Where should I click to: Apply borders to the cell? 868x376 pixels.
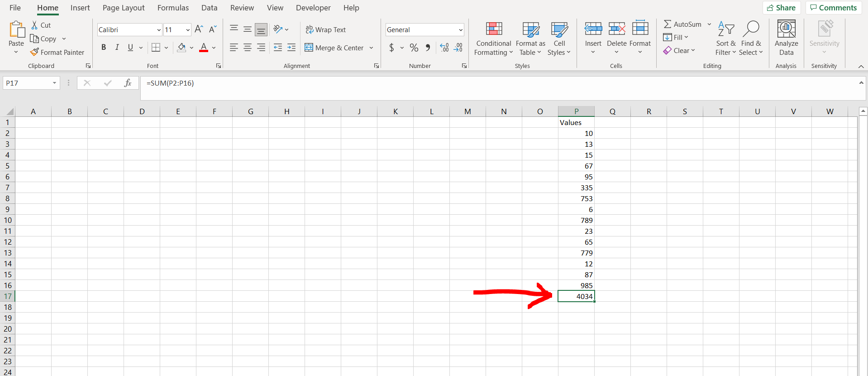pyautogui.click(x=156, y=48)
